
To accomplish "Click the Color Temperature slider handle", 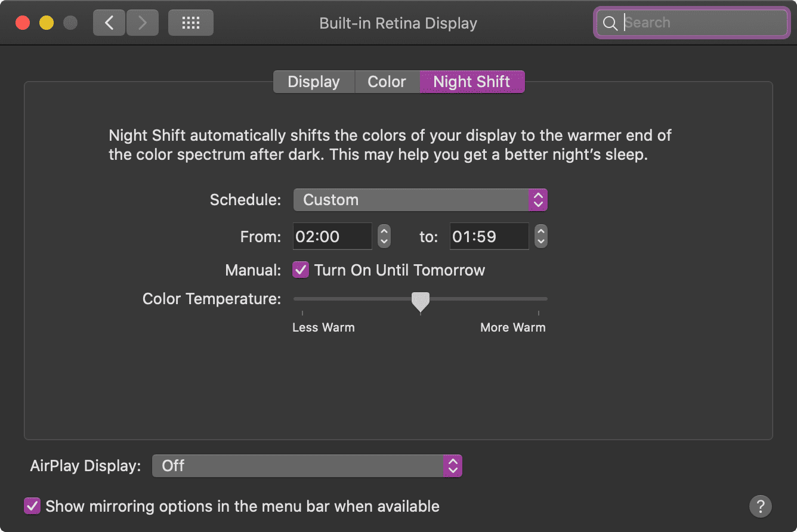I will click(x=421, y=302).
